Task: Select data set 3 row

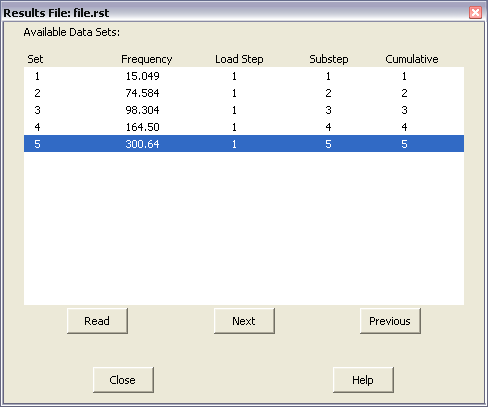Action: tap(244, 110)
